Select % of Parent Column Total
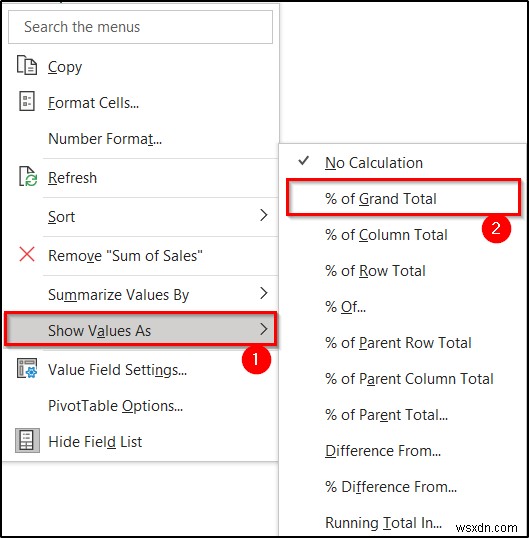 pos(409,379)
